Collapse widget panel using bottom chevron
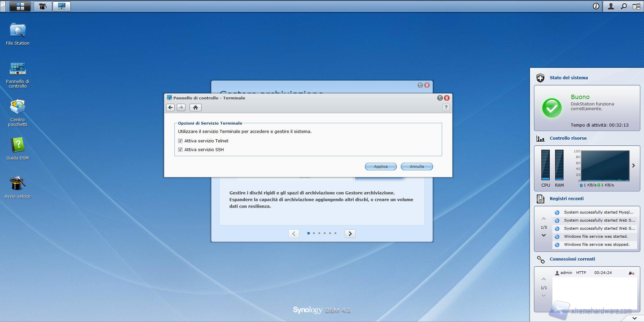This screenshot has width=644, height=322. pos(634,318)
